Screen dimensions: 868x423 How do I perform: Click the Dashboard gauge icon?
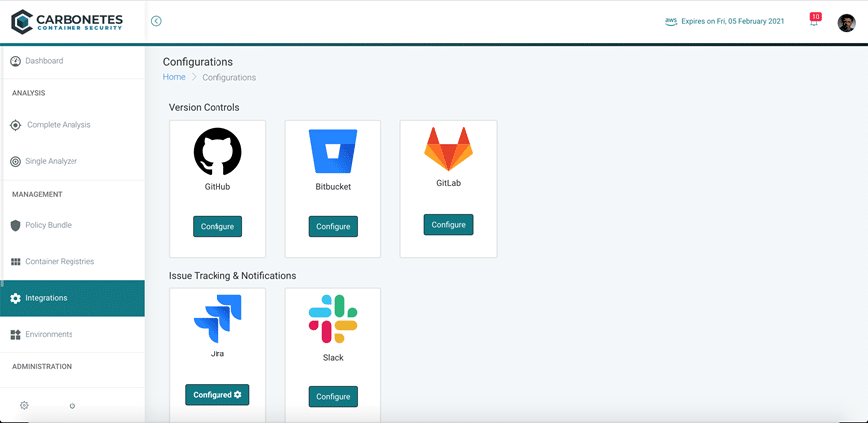[16, 61]
